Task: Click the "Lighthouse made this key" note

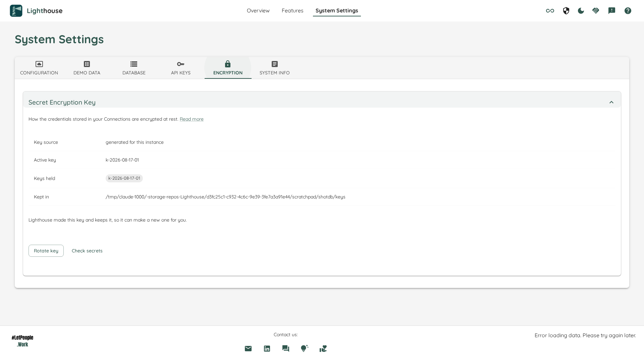Action: click(x=108, y=220)
